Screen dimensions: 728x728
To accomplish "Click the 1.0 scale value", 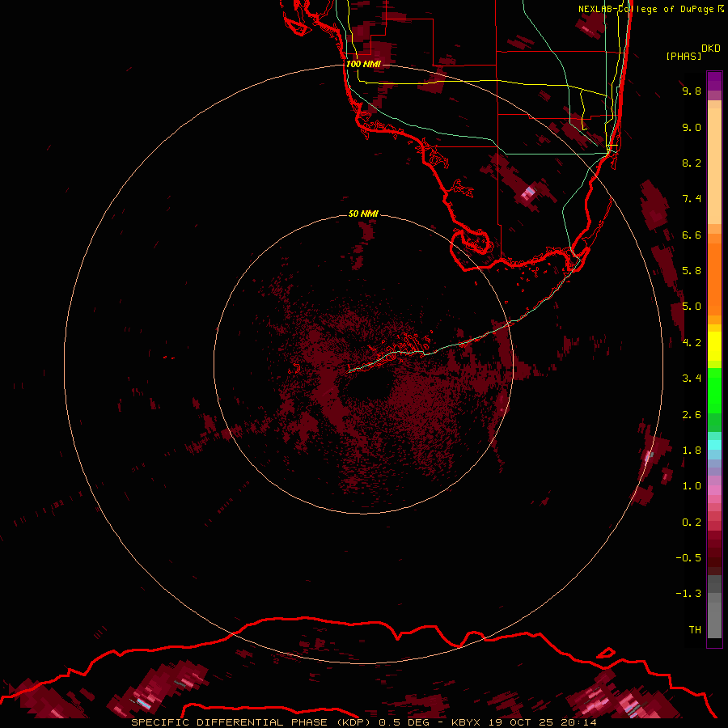I will tap(692, 486).
